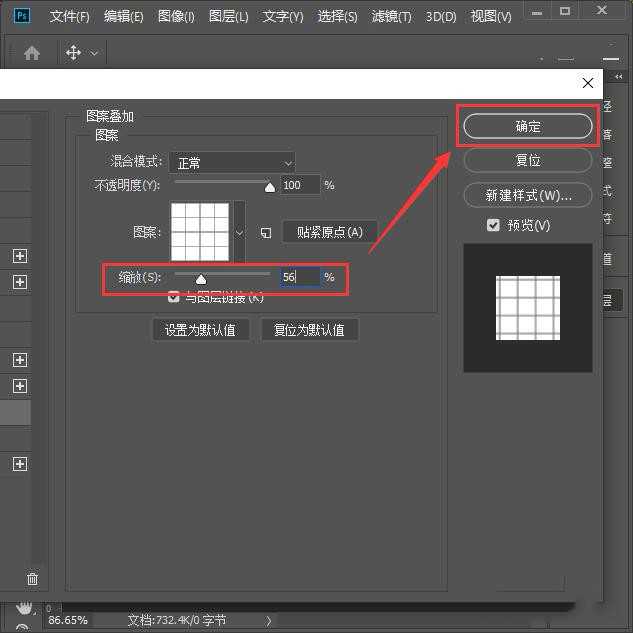Click the bottommost plus icon in styles list
Viewport: 633px width, 633px height.
coord(19,464)
